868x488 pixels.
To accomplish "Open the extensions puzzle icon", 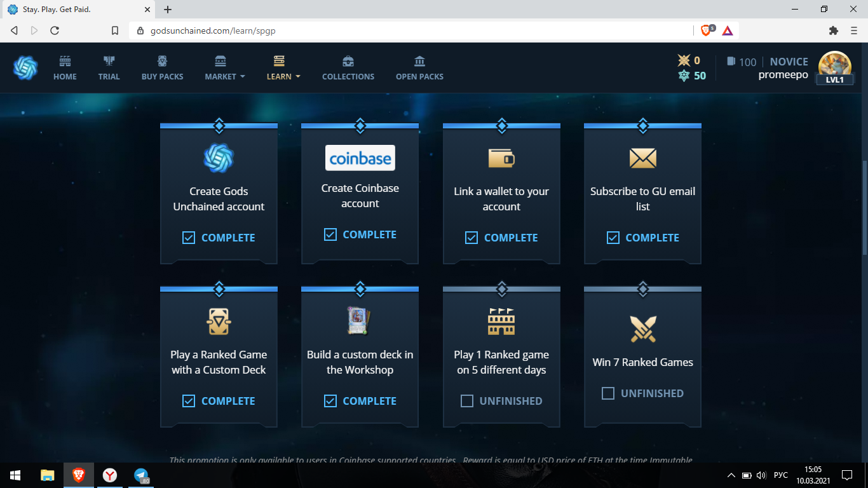I will point(834,30).
